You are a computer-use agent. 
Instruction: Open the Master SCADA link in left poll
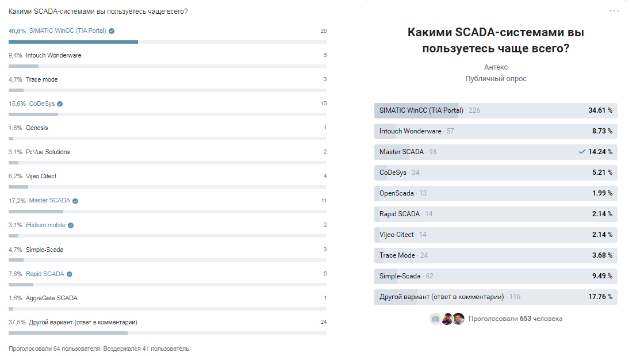click(x=49, y=201)
